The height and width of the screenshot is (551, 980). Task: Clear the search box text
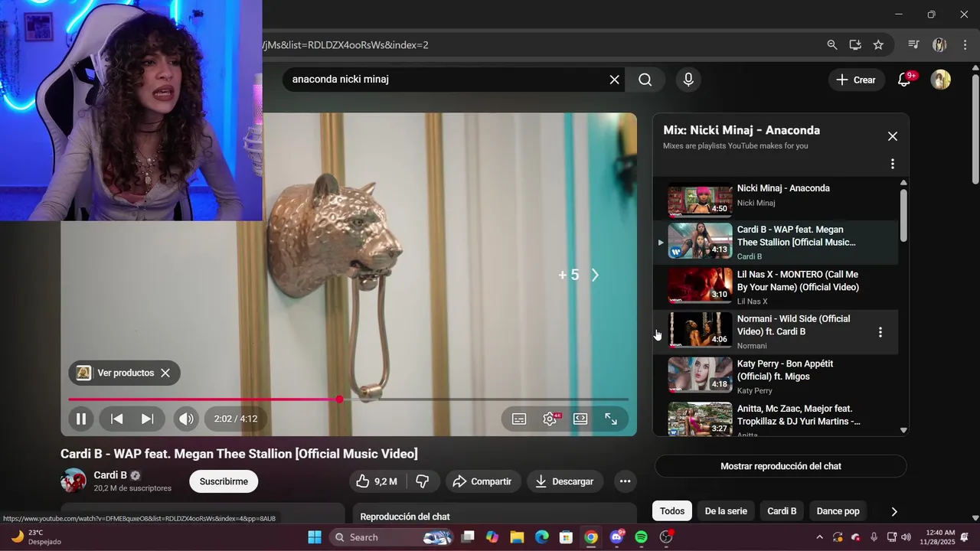pos(614,80)
